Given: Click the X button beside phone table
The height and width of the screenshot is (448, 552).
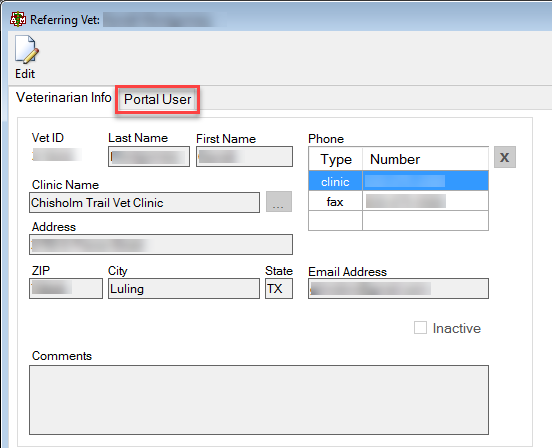Looking at the screenshot, I should pyautogui.click(x=505, y=157).
